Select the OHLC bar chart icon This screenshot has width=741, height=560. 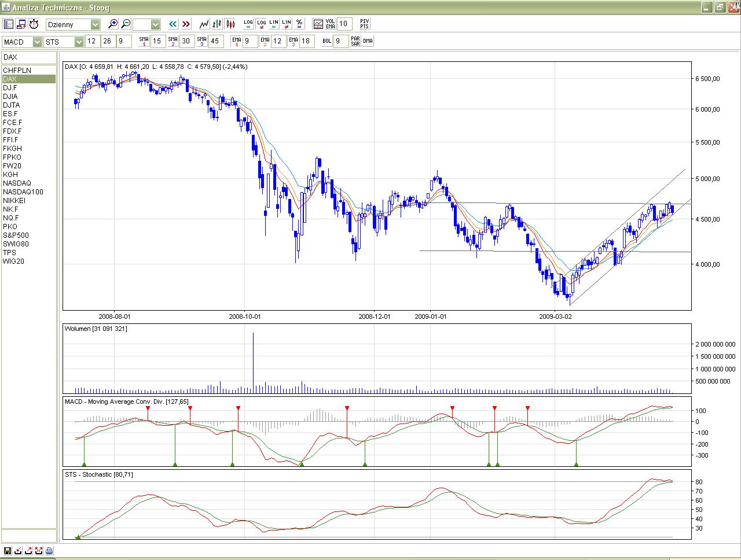[x=217, y=24]
